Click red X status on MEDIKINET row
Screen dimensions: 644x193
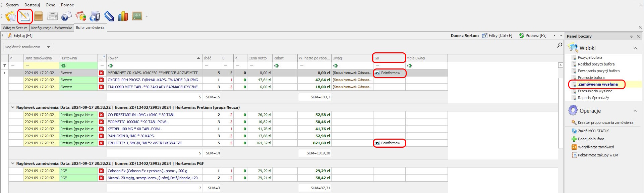(101, 73)
